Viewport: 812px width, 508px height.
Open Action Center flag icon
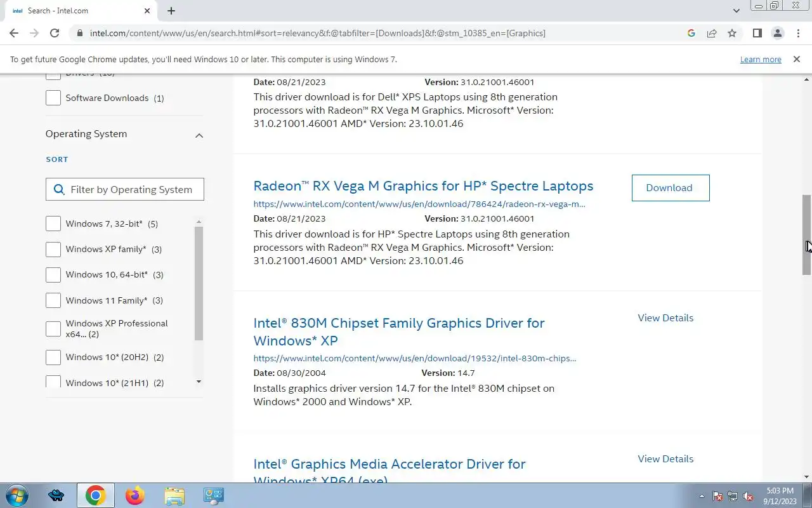coord(717,497)
